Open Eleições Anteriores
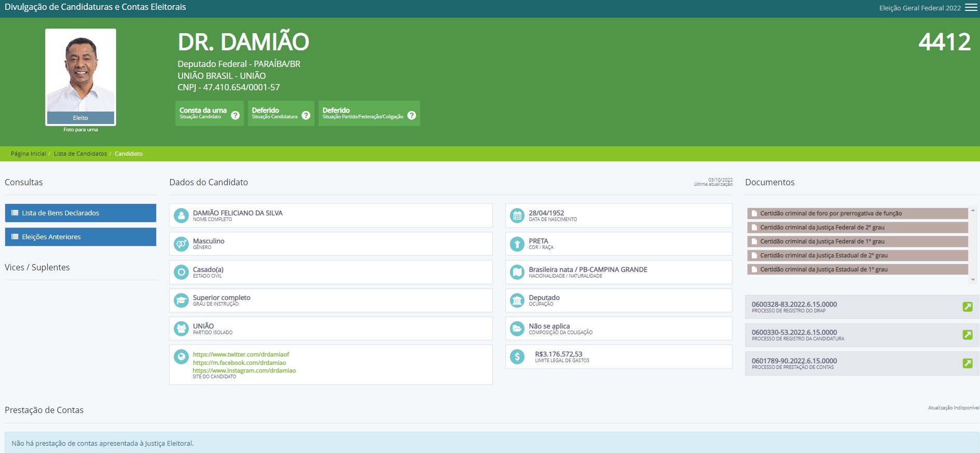Viewport: 980px width, 453px height. (80, 237)
